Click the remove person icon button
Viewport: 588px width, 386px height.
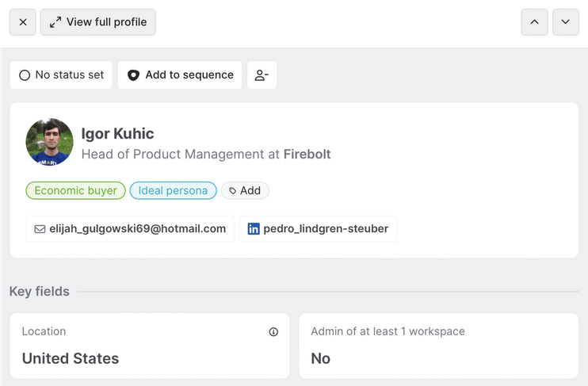click(262, 75)
